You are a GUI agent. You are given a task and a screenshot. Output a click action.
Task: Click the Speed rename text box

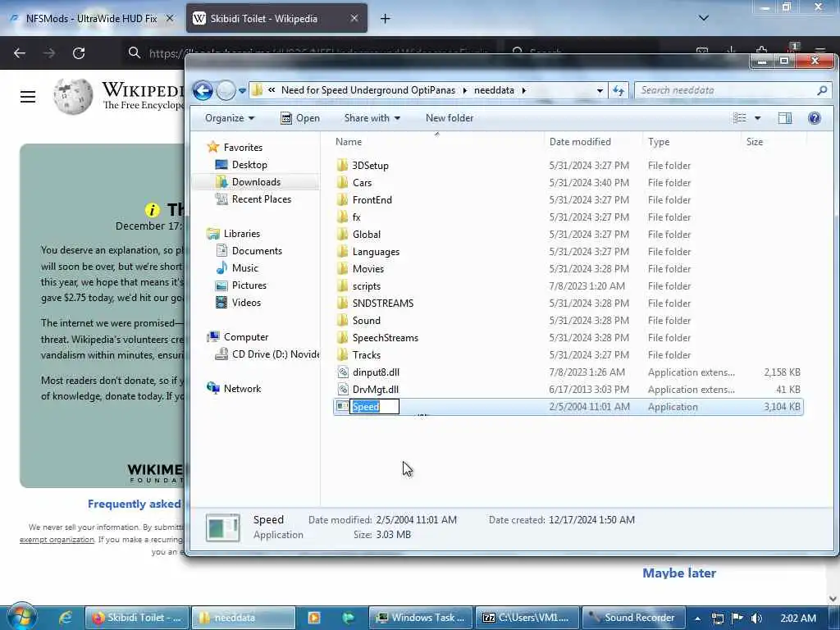pos(374,407)
